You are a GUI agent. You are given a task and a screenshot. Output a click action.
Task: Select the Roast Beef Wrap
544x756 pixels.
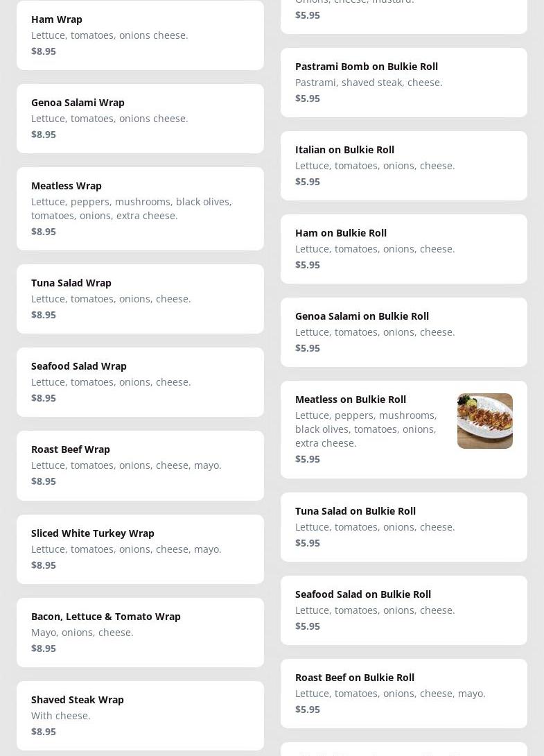(140, 465)
